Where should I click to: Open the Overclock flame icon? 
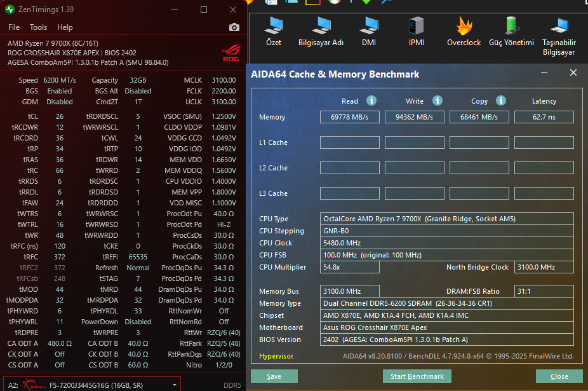464,26
